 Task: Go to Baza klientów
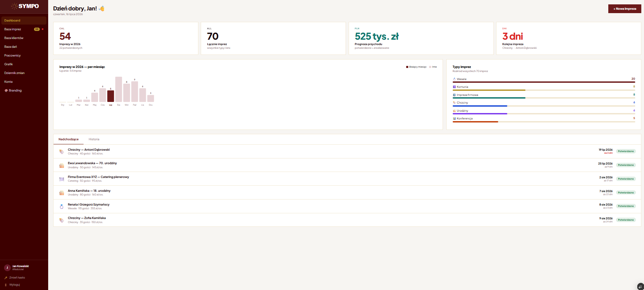(x=24, y=38)
